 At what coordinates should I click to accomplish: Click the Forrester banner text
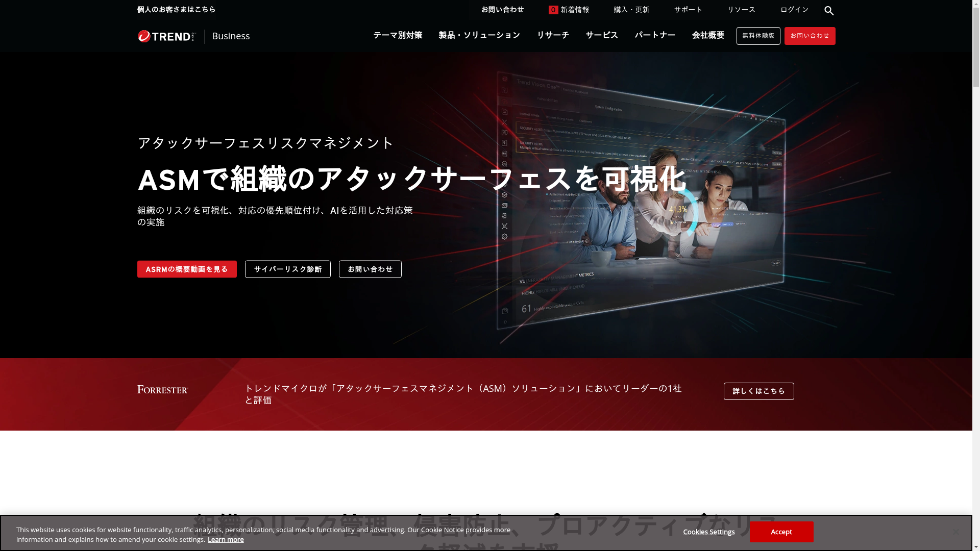point(463,394)
